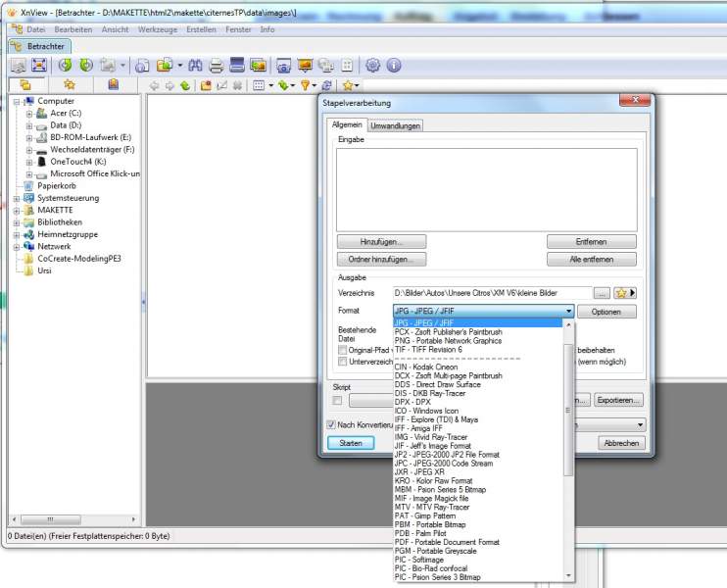
Task: Enable the Unterverzeichnis checkbox
Action: tap(343, 362)
